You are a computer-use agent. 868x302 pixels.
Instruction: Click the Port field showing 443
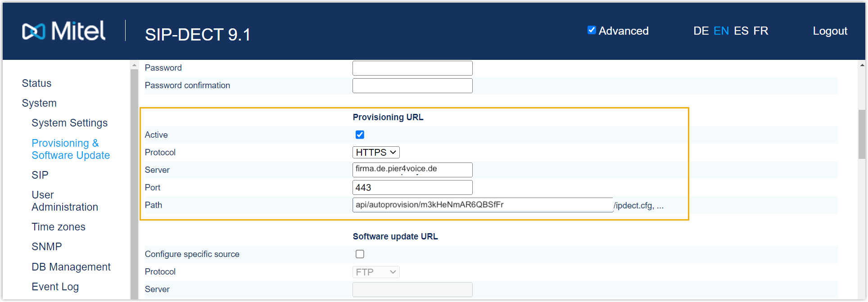(412, 187)
